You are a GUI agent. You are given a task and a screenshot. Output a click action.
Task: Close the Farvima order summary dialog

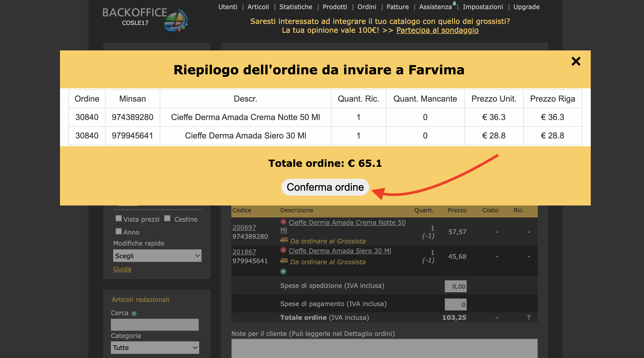(x=576, y=61)
